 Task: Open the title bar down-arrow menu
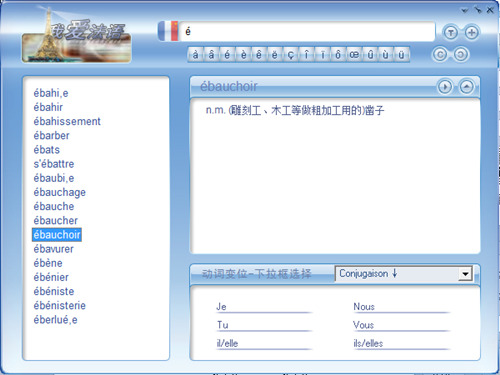465,10
